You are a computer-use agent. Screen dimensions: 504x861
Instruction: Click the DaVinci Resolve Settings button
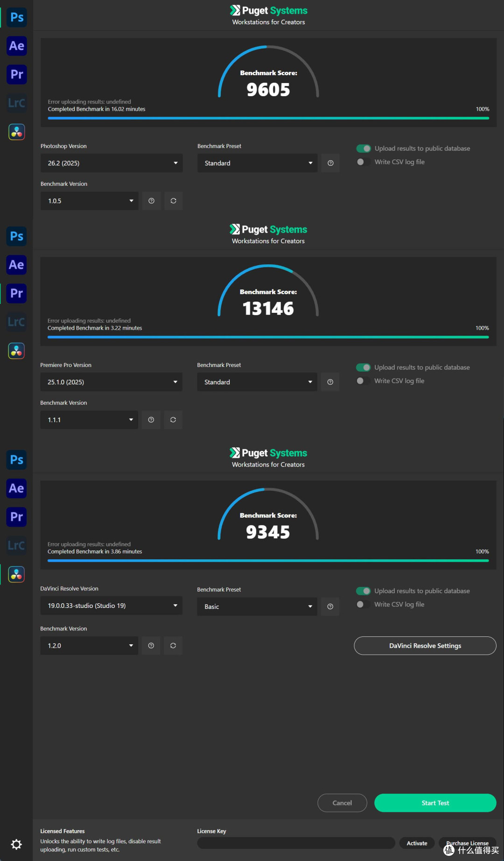point(425,646)
